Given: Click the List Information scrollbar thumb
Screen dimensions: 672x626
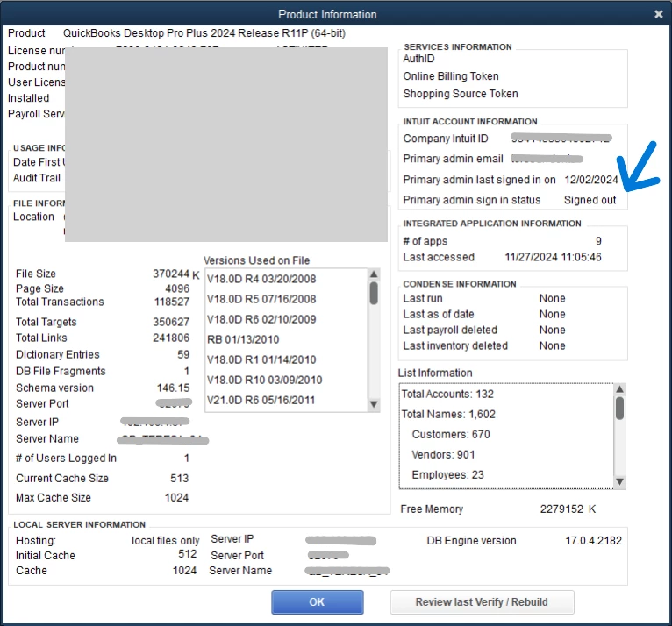Looking at the screenshot, I should point(619,408).
